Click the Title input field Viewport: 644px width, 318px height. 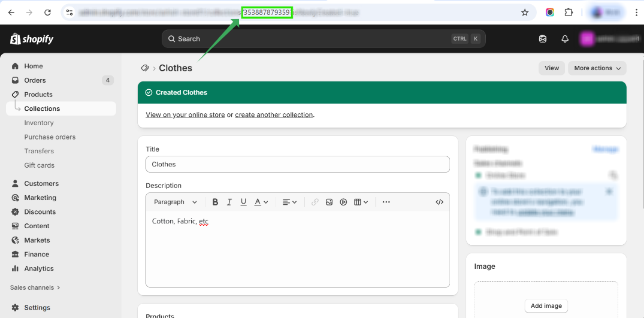coord(298,164)
